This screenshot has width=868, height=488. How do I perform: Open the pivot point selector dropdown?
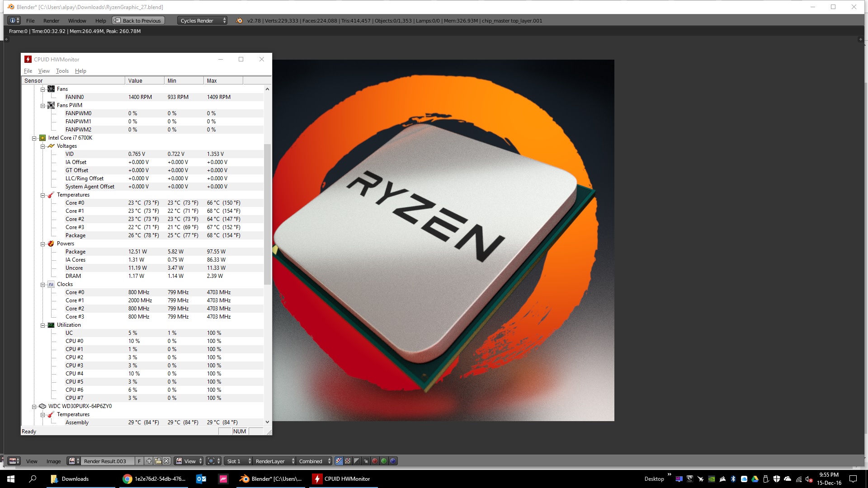(x=213, y=461)
